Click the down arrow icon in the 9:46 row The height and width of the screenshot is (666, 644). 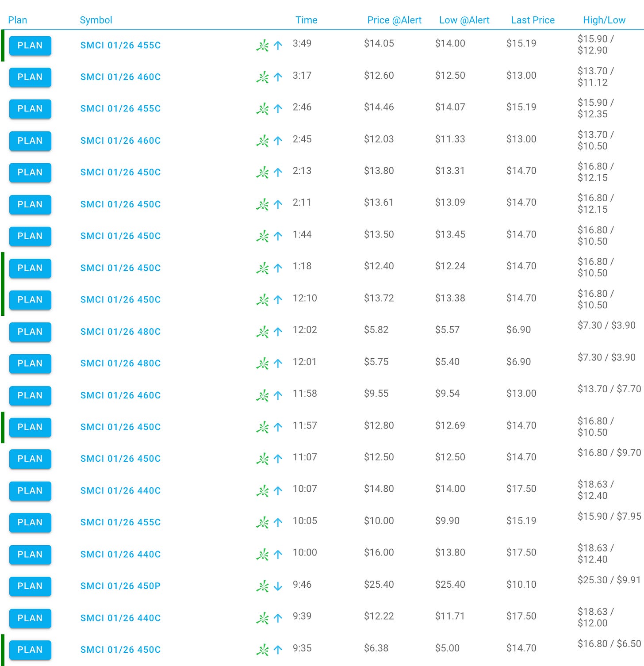coord(278,586)
